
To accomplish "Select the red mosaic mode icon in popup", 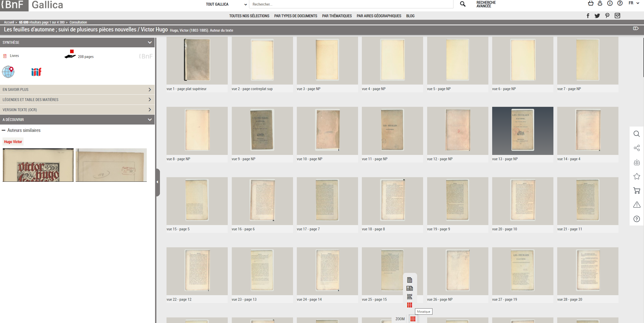I will click(410, 305).
